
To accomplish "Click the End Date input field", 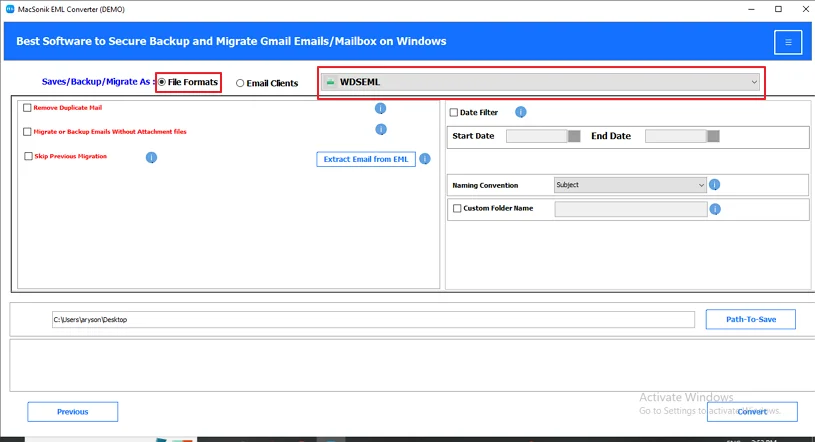I will coord(676,136).
